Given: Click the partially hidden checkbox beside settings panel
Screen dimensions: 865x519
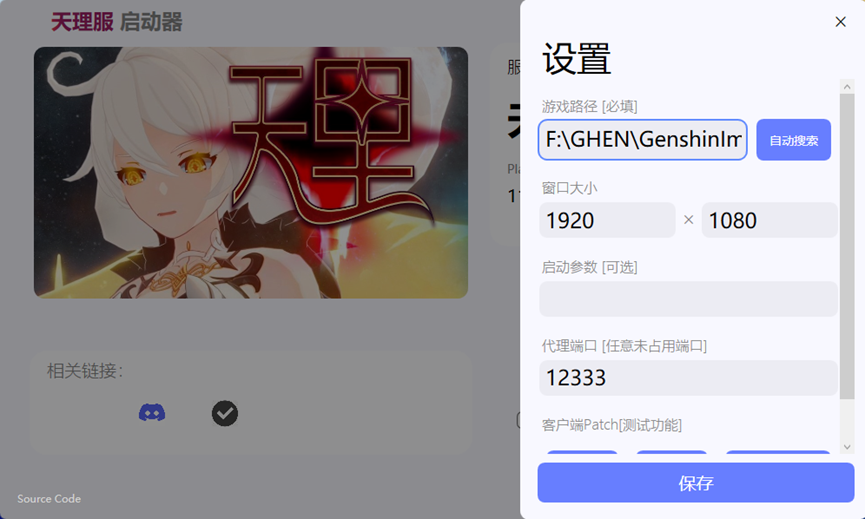Looking at the screenshot, I should point(519,420).
